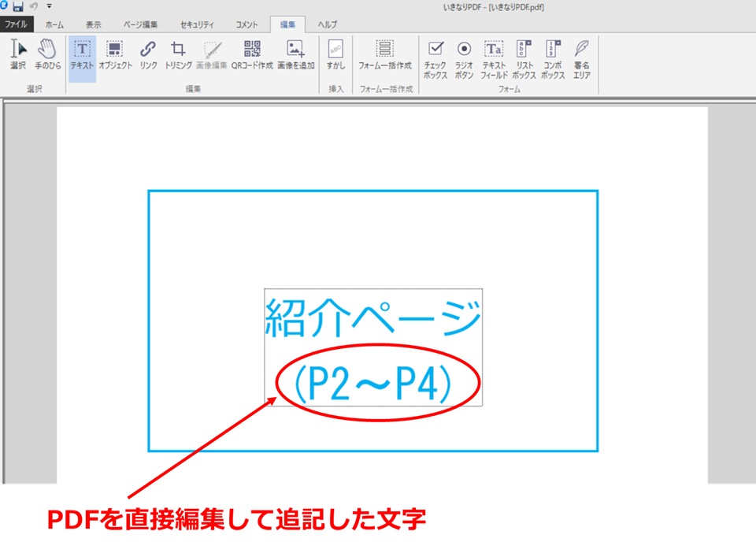Click フォーム一括作成 batch form creation
756x553 pixels.
coord(384,56)
